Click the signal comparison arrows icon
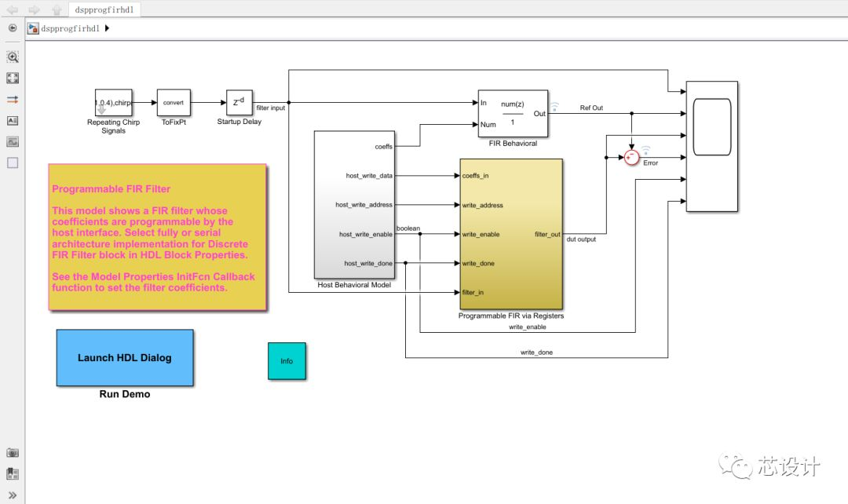Screen dimensions: 848x504 pyautogui.click(x=13, y=99)
